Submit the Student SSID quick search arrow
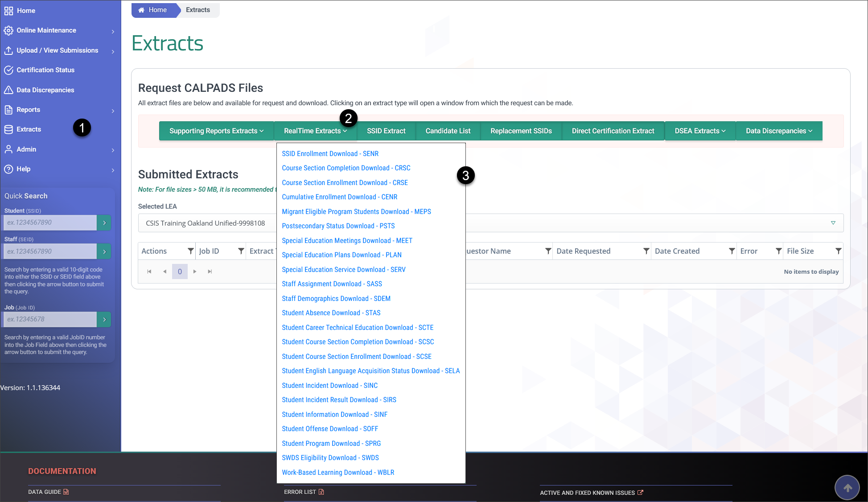This screenshot has height=502, width=868. [104, 222]
